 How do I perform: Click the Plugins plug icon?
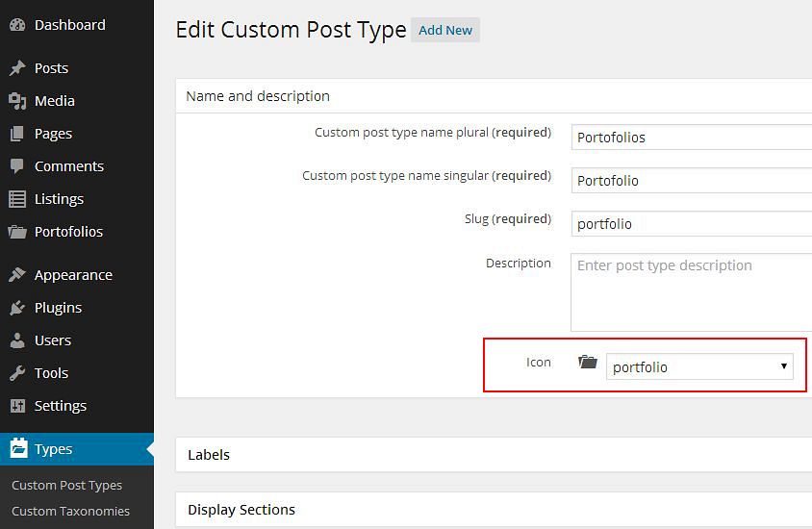17,308
